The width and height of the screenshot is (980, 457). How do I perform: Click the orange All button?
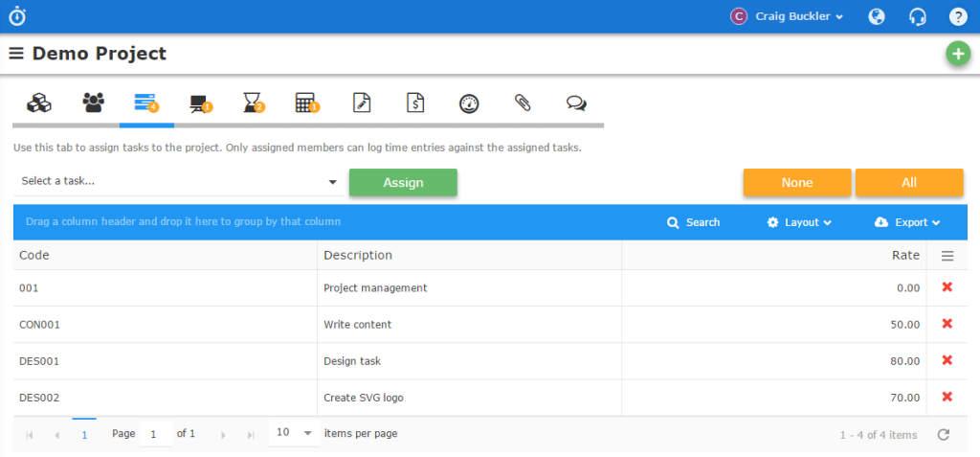tap(909, 183)
